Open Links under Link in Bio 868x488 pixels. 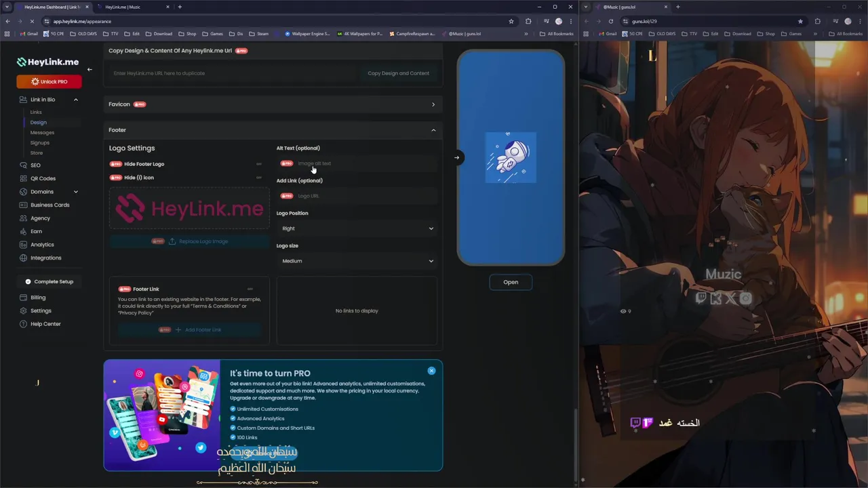[36, 112]
